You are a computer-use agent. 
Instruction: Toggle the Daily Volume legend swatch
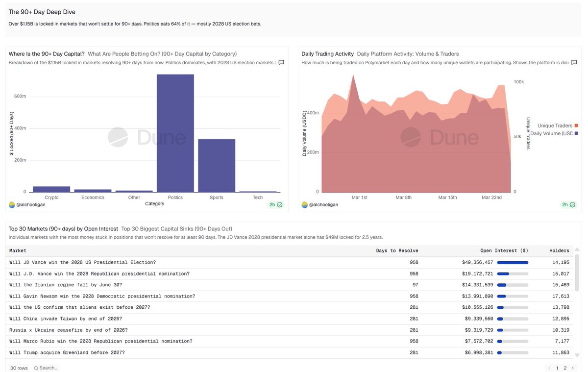coord(576,133)
